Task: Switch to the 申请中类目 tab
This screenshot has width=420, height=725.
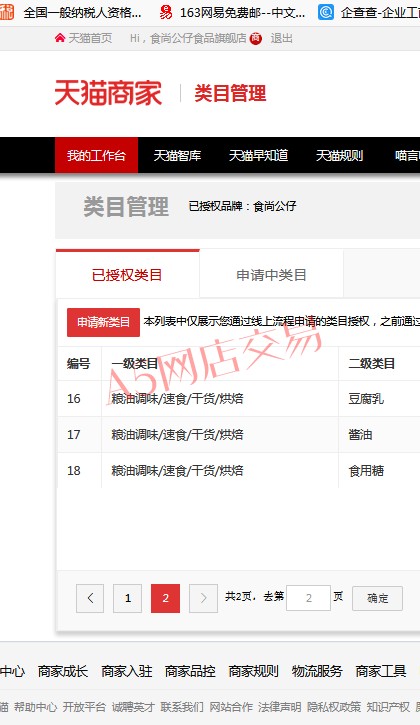Action: click(x=272, y=275)
